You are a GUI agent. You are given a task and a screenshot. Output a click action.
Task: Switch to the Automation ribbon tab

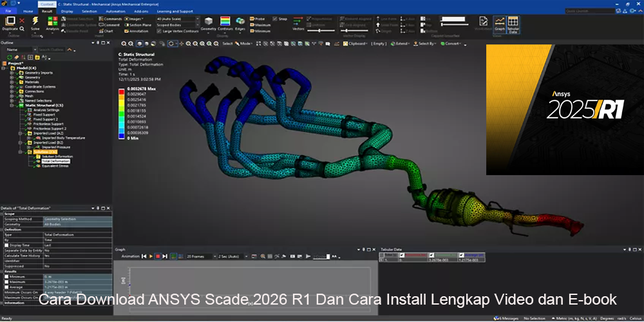pos(115,11)
